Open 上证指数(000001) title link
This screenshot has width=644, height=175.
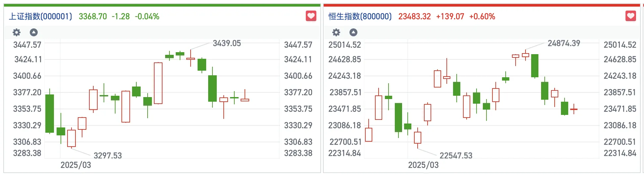pyautogui.click(x=40, y=17)
